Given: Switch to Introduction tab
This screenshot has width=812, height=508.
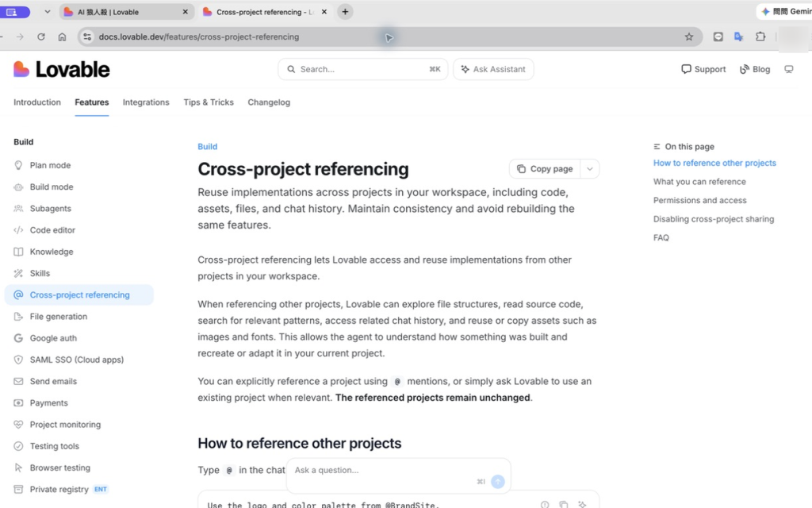Looking at the screenshot, I should click(37, 102).
